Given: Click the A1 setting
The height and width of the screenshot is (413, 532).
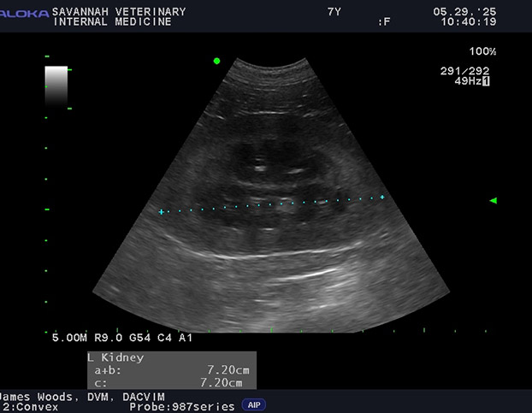Looking at the screenshot, I should 186,338.
